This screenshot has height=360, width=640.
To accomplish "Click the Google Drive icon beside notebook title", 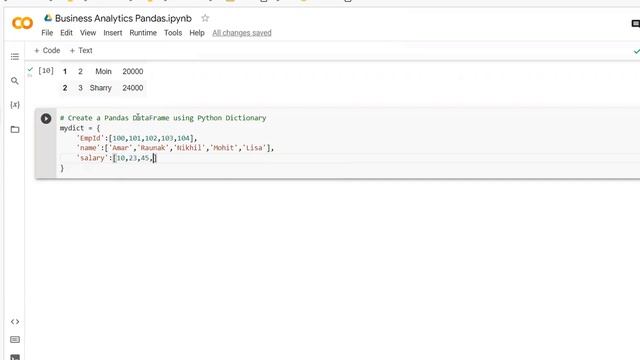I will 48,18.
